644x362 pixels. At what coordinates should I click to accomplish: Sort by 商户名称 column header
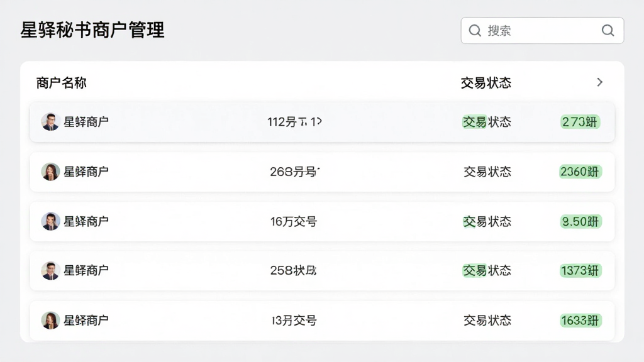(x=61, y=83)
